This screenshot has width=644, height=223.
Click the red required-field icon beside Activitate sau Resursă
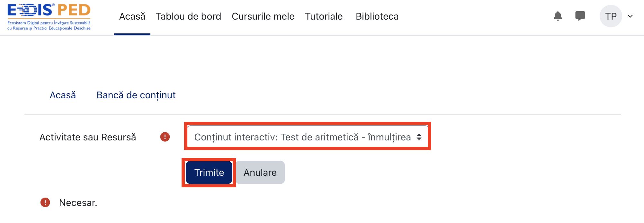[165, 137]
